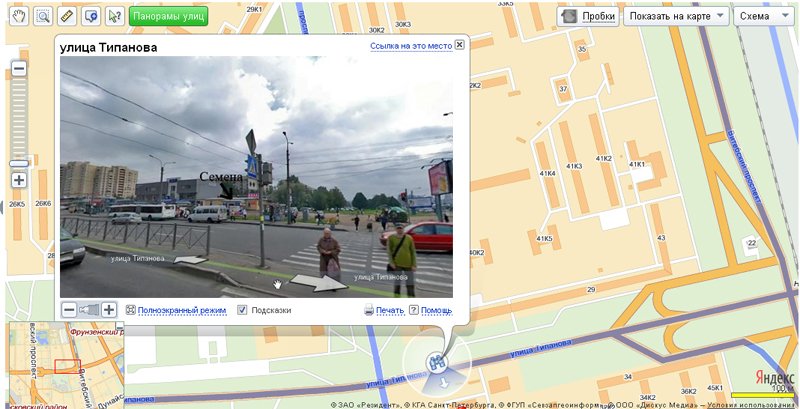Click the panorama zoom level indicator
This screenshot has height=409, width=800.
(x=89, y=310)
